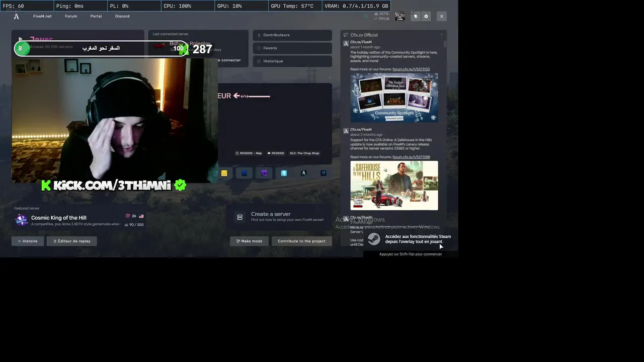The image size is (644, 362).
Task: Open the Safehouse in the Hills image
Action: click(394, 186)
